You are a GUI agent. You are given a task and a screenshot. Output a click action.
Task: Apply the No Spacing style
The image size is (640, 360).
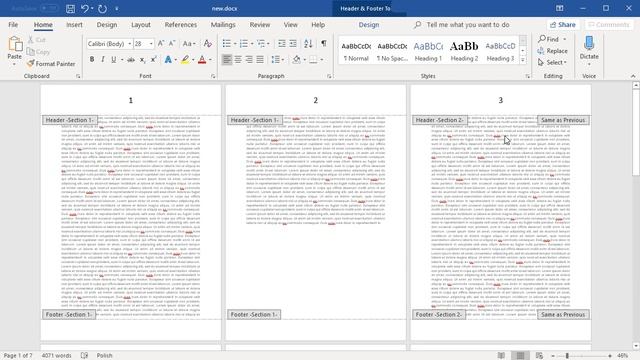(392, 51)
